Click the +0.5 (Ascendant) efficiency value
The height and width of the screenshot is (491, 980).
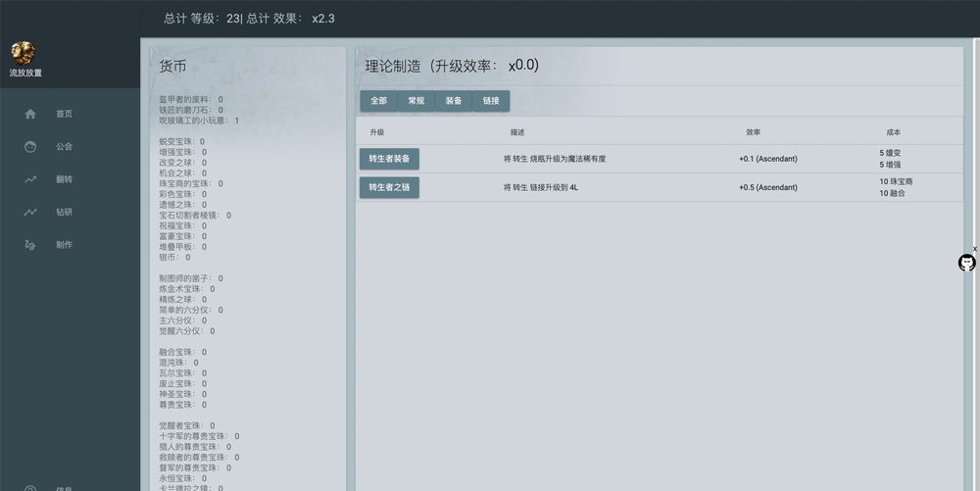[x=768, y=187]
